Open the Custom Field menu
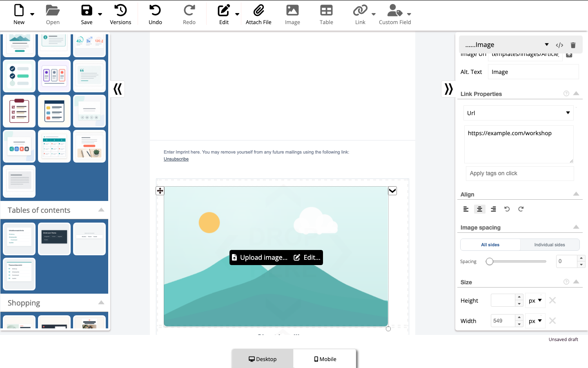588x368 pixels. pos(395,15)
